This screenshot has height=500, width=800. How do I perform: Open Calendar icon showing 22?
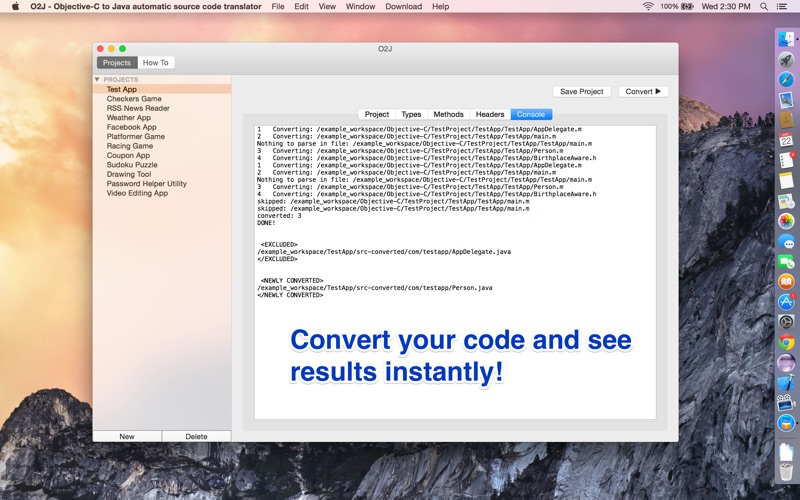pos(786,140)
